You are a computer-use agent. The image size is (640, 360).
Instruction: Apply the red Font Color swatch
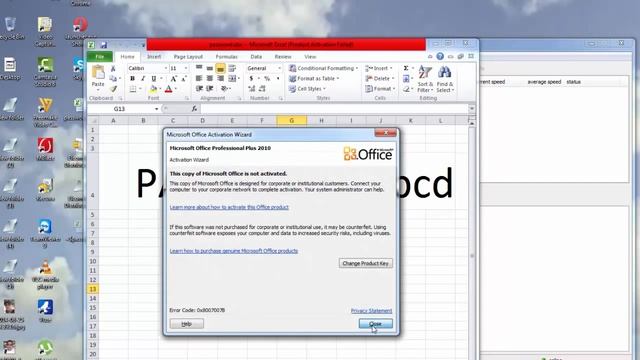click(x=169, y=89)
